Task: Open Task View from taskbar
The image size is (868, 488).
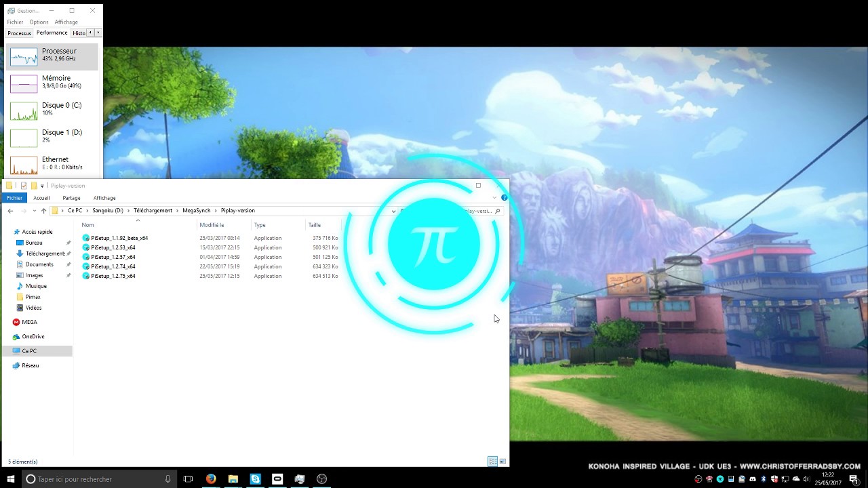Action: 189,479
